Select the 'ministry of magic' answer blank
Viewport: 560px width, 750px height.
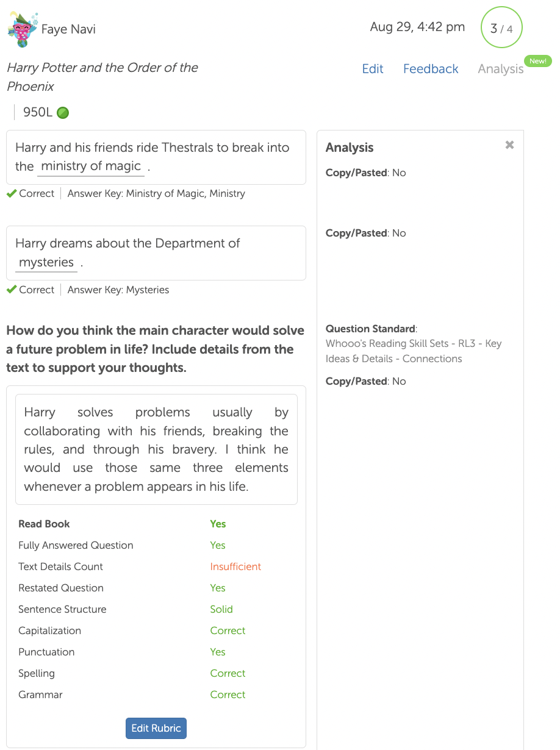coord(91,166)
